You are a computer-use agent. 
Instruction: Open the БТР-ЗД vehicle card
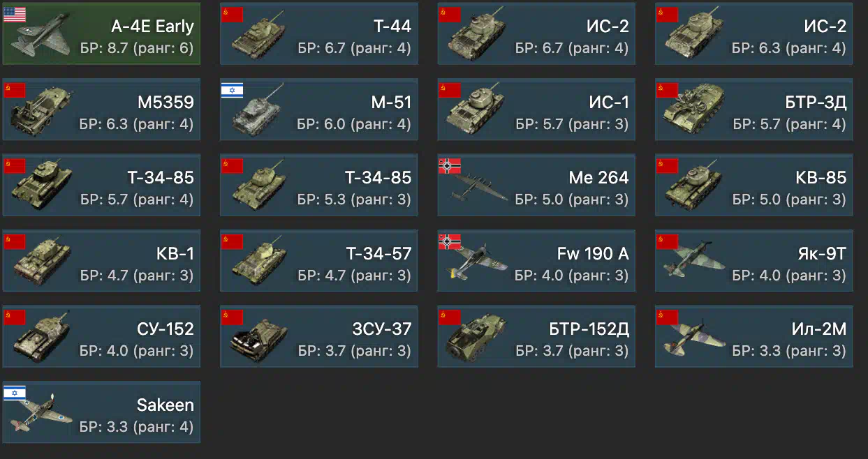pyautogui.click(x=753, y=110)
